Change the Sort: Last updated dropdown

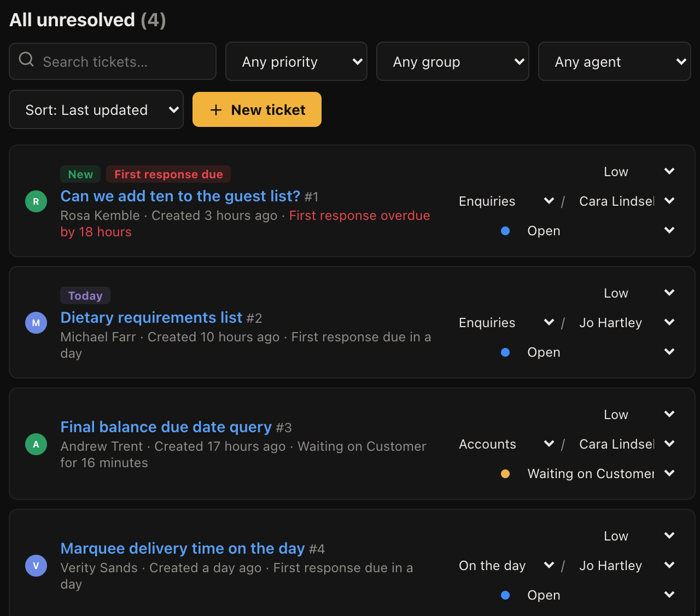[96, 109]
